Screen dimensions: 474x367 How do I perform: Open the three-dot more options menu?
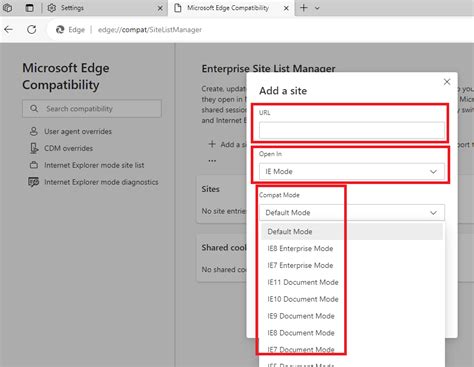[212, 161]
